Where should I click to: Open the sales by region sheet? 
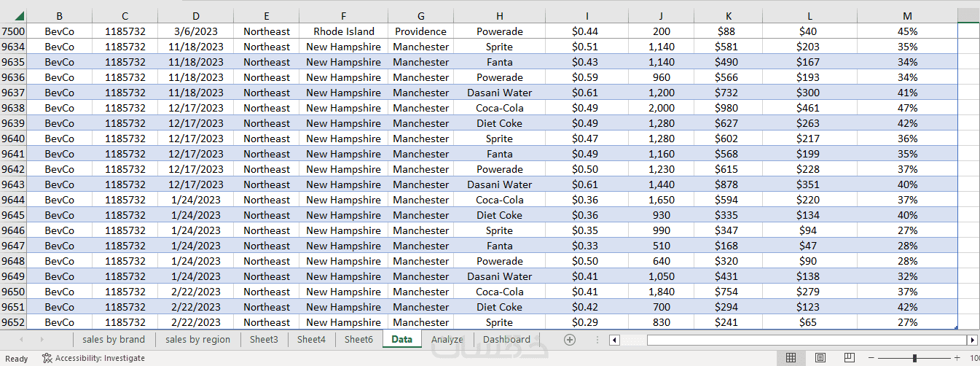click(197, 340)
